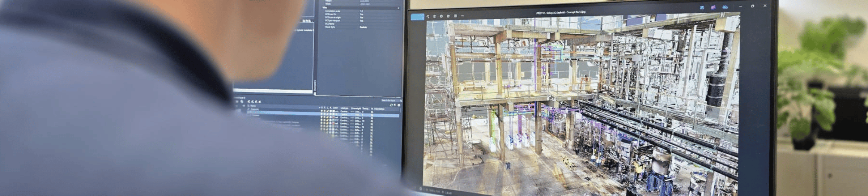This screenshot has height=196, width=868.
Task: Open the See more menu in Photos toolbar
Action: pyautogui.click(x=462, y=16)
